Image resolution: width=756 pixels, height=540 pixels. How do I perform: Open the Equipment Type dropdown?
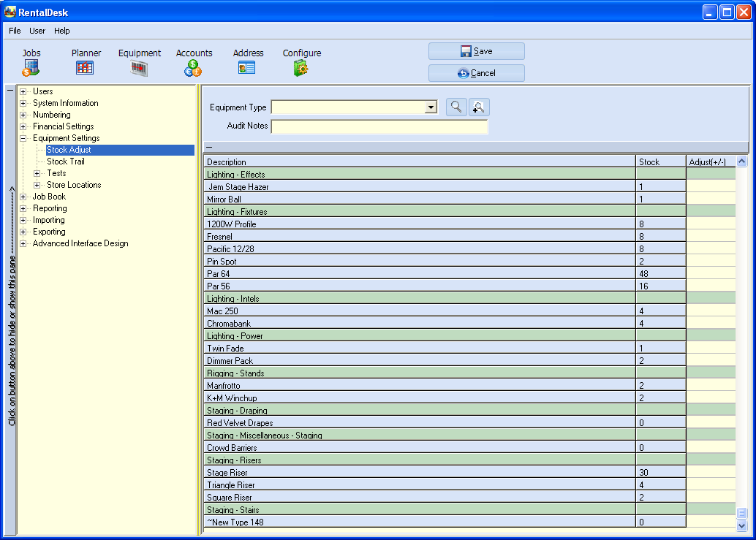click(431, 108)
